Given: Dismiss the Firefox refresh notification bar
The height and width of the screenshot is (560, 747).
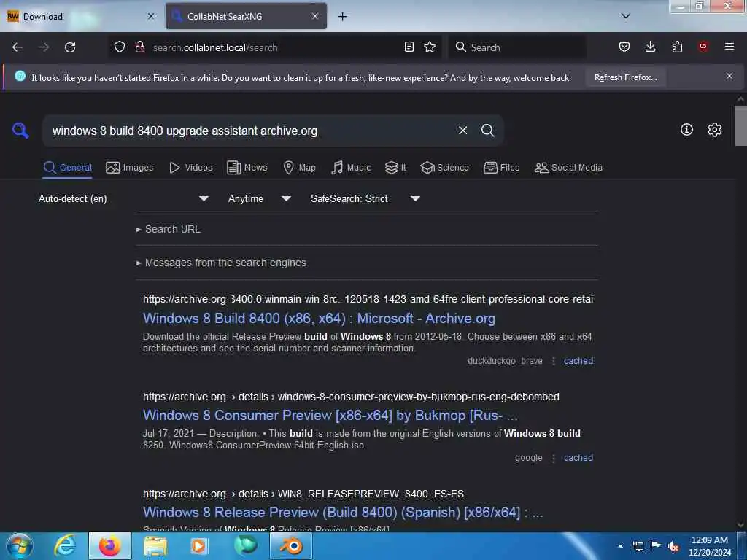Looking at the screenshot, I should tap(729, 76).
